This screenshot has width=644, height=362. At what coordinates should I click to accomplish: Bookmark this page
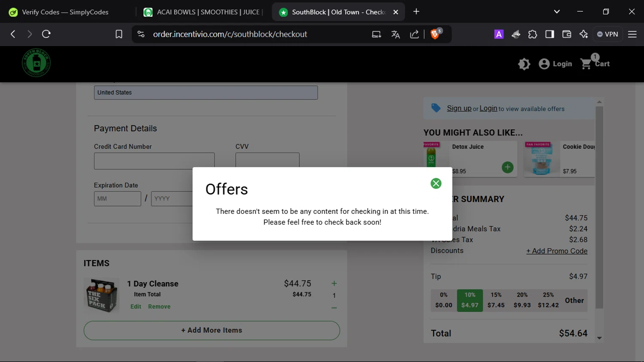tap(119, 34)
